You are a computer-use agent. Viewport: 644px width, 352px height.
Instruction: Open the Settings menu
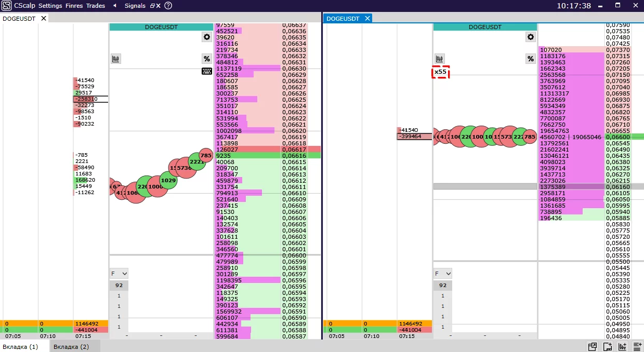tap(50, 6)
